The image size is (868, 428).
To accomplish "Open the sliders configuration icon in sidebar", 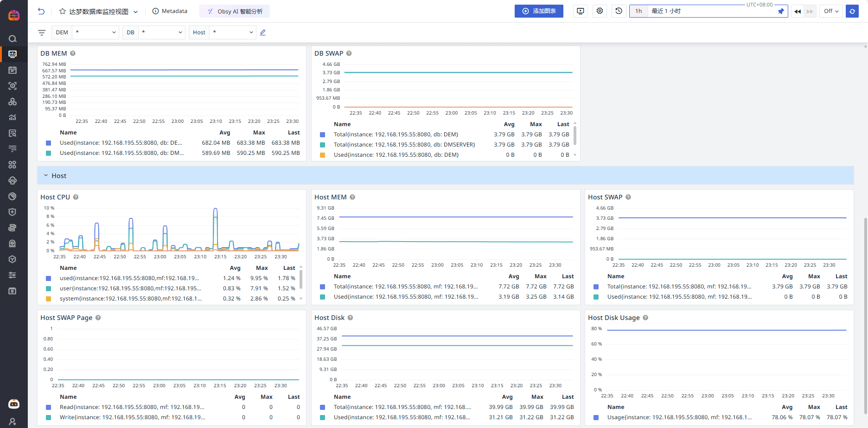I will 13,275.
